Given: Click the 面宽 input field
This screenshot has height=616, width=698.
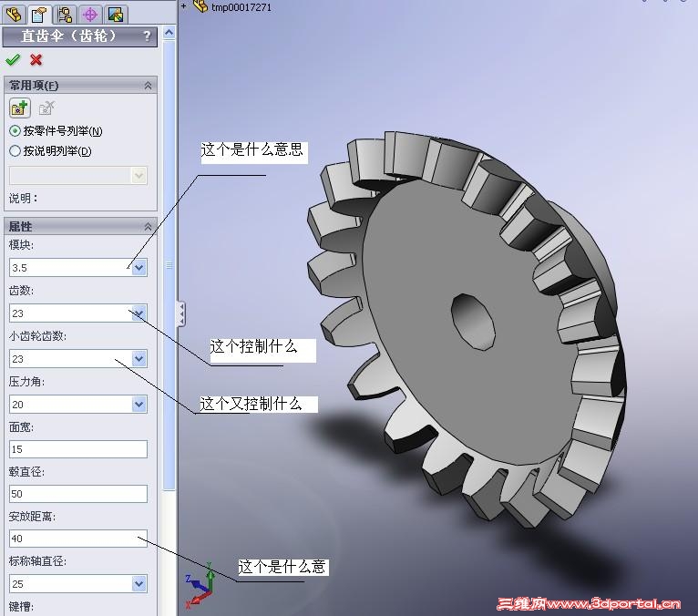Looking at the screenshot, I should [x=78, y=449].
